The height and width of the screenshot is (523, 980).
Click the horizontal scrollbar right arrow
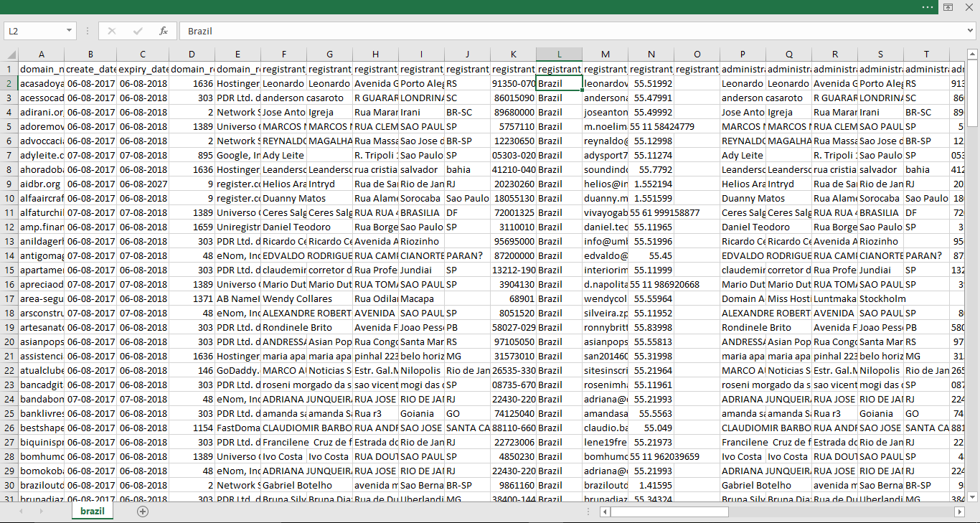(960, 512)
